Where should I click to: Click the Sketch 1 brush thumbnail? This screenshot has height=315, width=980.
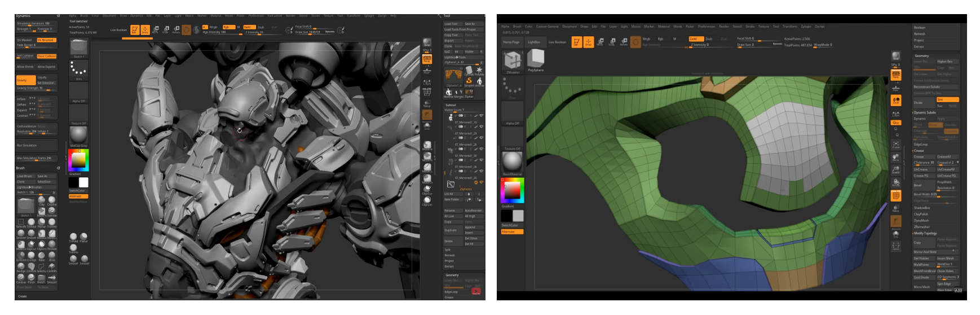(x=78, y=47)
